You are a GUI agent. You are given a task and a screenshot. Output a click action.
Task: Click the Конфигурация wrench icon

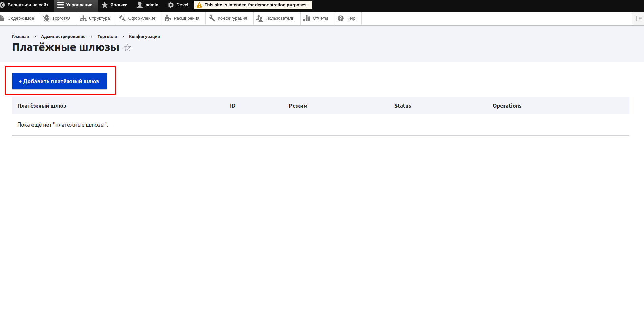212,18
